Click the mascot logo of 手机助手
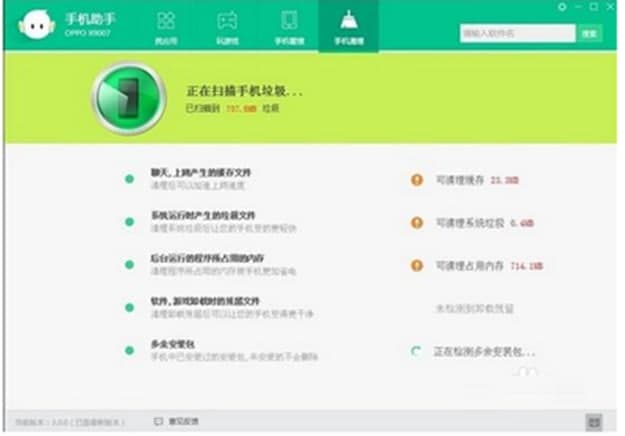 (36, 25)
